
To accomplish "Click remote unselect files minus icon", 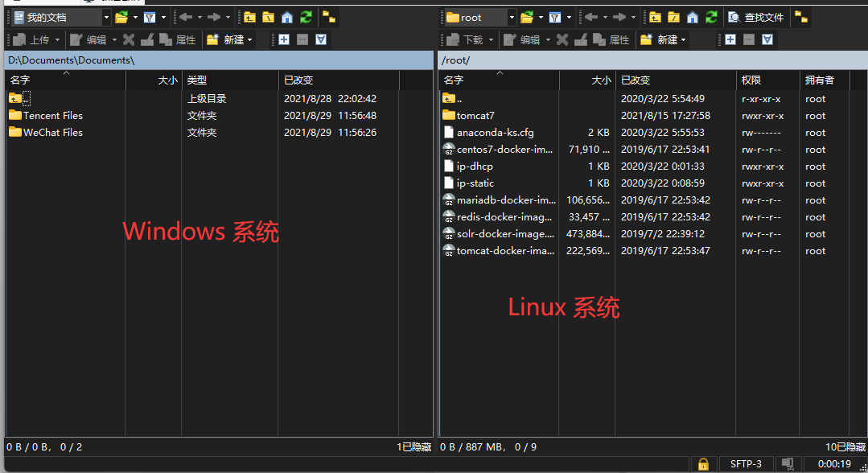I will (749, 40).
